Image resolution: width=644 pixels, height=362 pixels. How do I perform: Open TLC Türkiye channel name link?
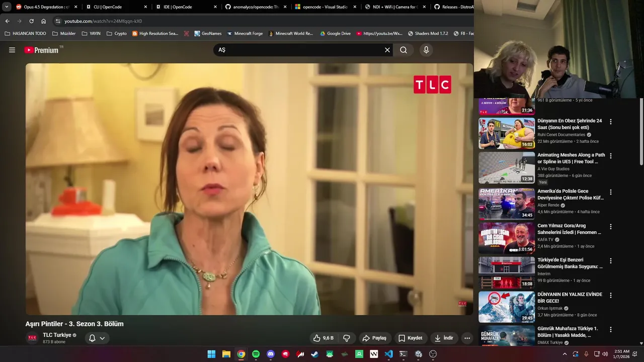[57, 335]
